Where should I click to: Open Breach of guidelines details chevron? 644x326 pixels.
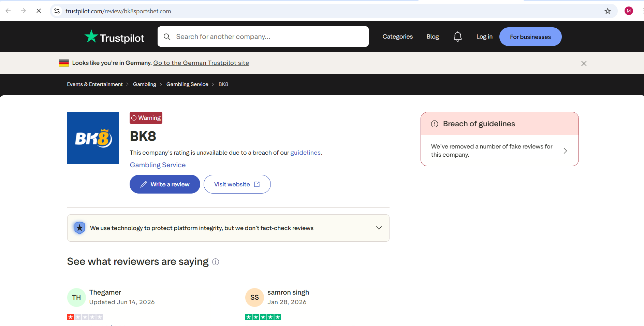565,151
